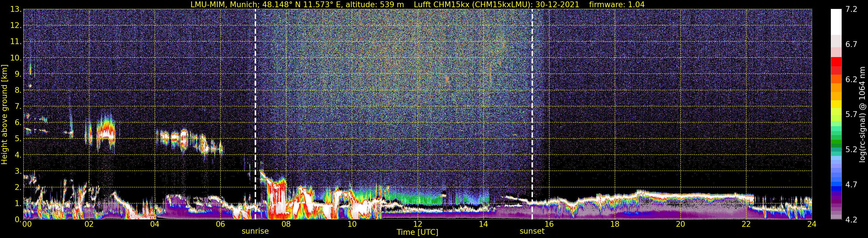
Task: Click the '12' time axis tick label
Action: pyautogui.click(x=417, y=224)
